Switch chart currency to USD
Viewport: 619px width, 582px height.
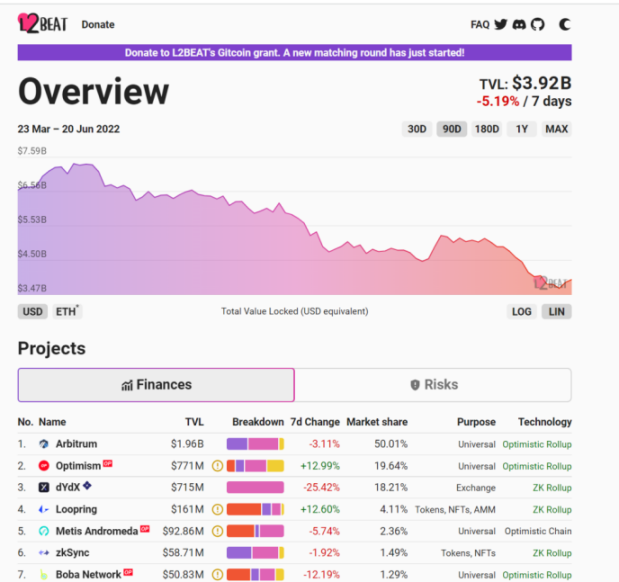click(32, 312)
